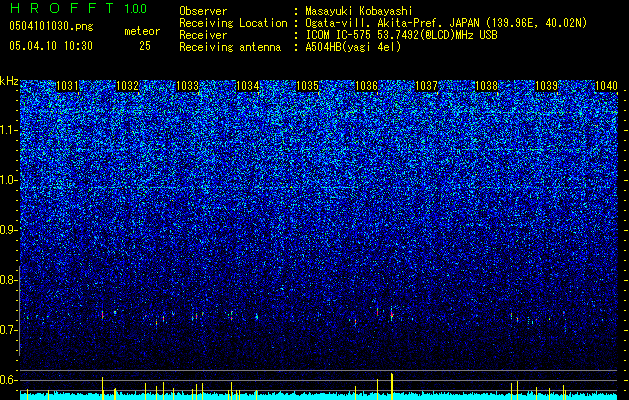Click the tallest yellow signal peak near 1036
The image size is (629, 400).
coord(392,386)
